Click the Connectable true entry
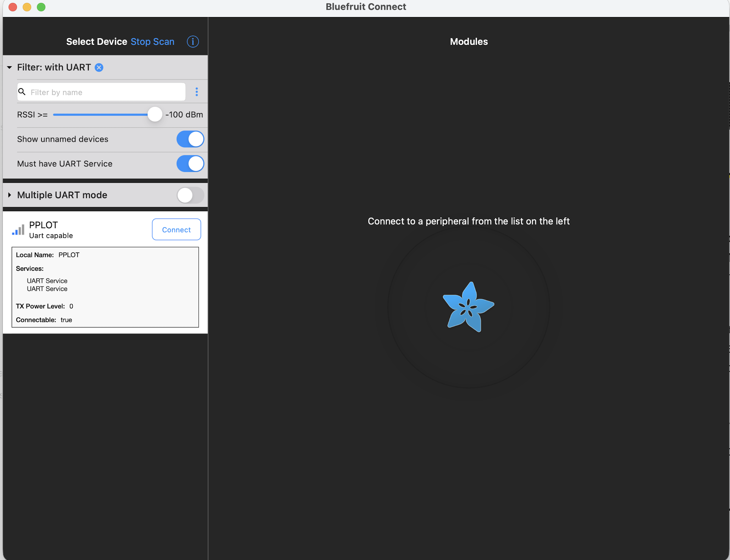 pyautogui.click(x=44, y=320)
